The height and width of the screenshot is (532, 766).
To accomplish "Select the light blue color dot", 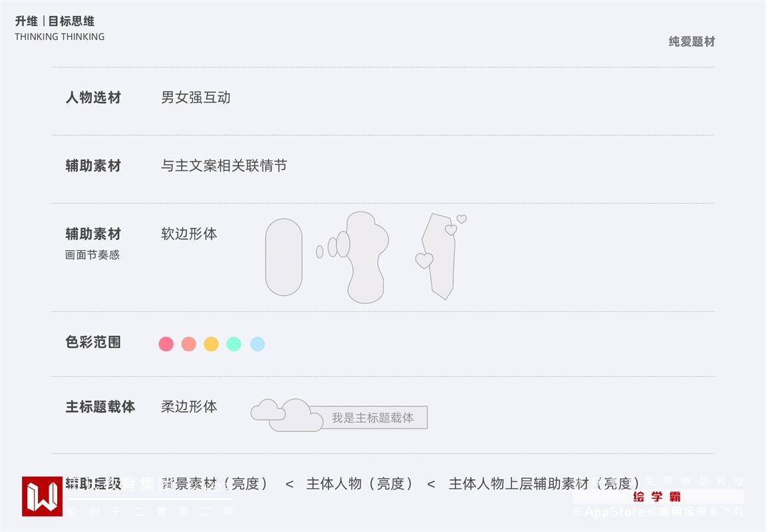I will click(x=257, y=344).
